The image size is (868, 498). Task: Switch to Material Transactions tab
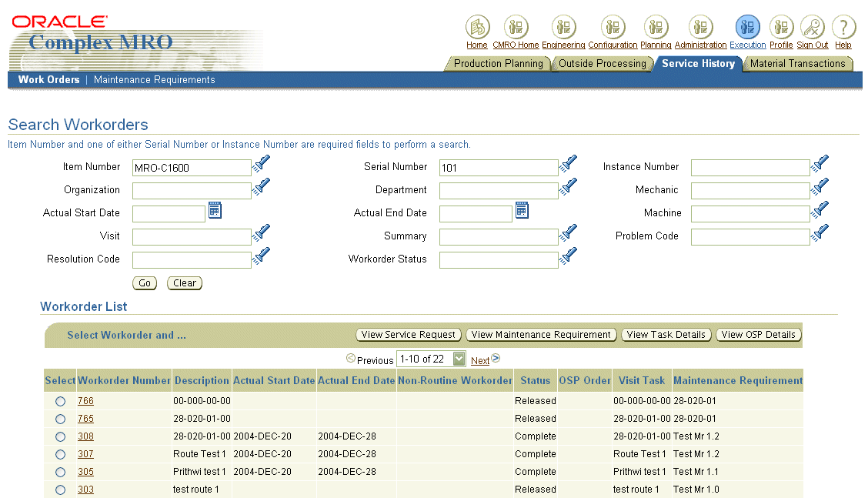pyautogui.click(x=798, y=64)
